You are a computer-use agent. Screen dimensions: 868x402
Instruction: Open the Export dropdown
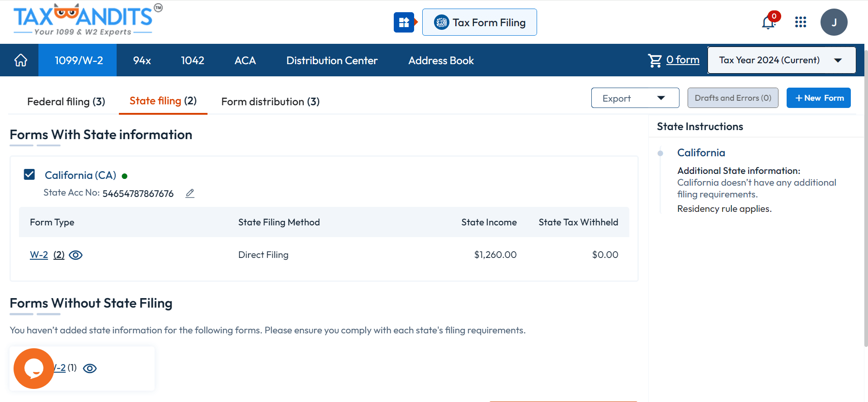tap(635, 98)
